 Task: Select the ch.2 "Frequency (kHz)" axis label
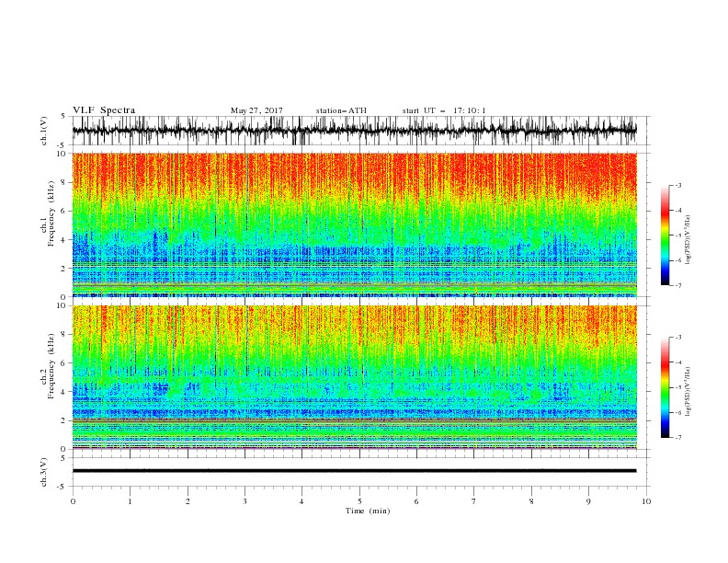tap(51, 366)
